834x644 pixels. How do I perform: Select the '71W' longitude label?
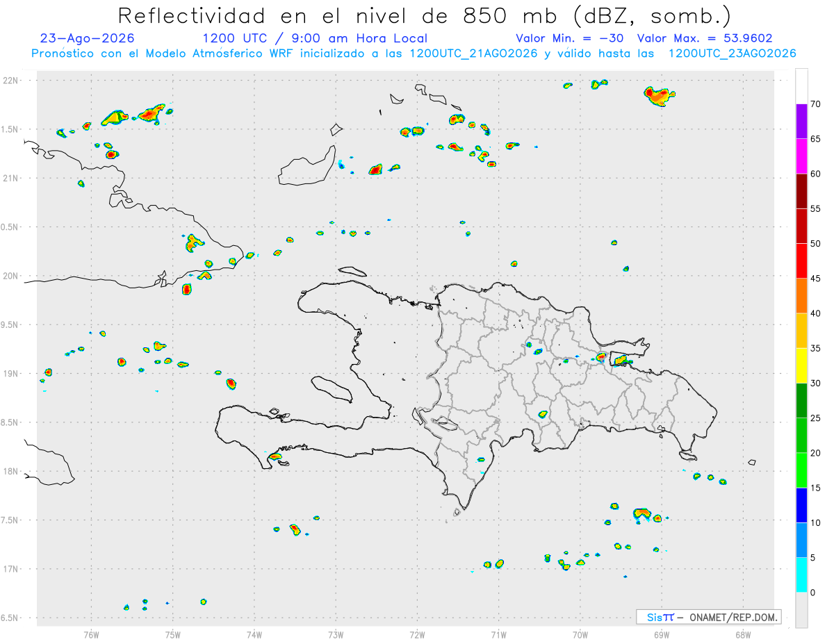pyautogui.click(x=498, y=634)
